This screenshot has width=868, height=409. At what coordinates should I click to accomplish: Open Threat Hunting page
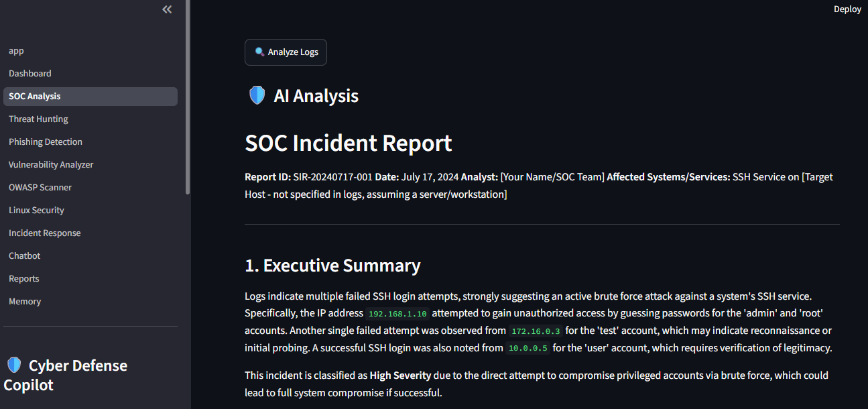90,119
